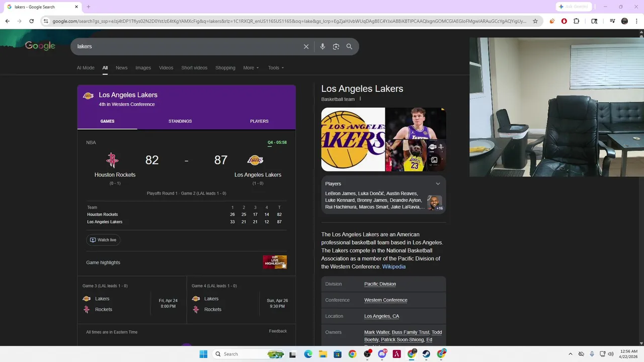The height and width of the screenshot is (362, 644).
Task: Click the browser back arrow
Action: pos(7,21)
